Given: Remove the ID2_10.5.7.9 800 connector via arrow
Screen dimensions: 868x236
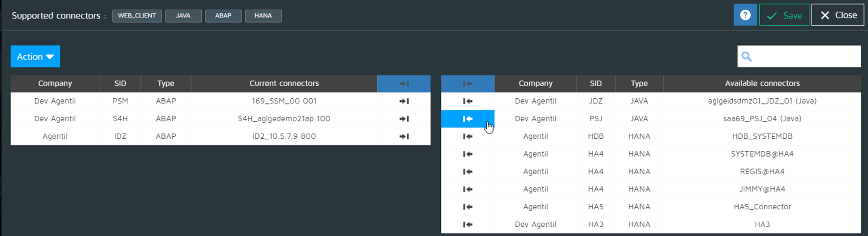Looking at the screenshot, I should [404, 137].
